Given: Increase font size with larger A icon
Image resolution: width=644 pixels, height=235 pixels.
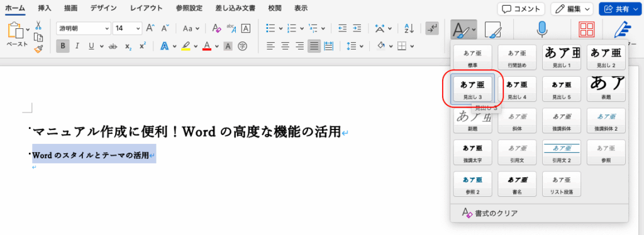Looking at the screenshot, I should (x=151, y=28).
